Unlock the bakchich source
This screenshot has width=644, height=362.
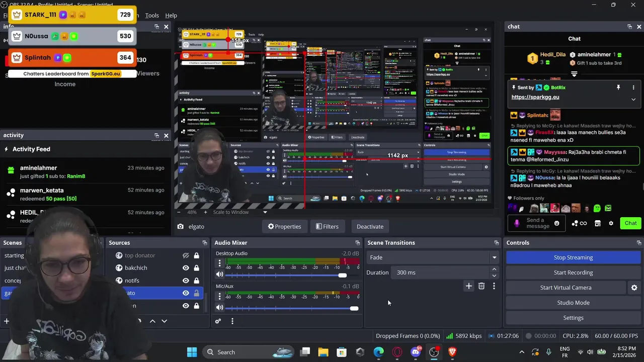click(x=196, y=268)
